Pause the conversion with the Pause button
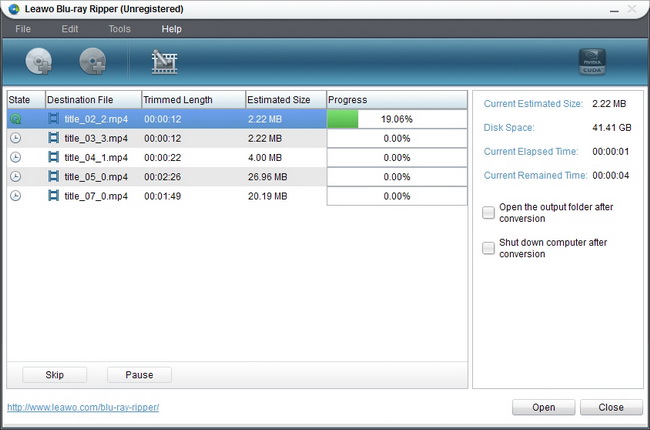 click(x=139, y=375)
